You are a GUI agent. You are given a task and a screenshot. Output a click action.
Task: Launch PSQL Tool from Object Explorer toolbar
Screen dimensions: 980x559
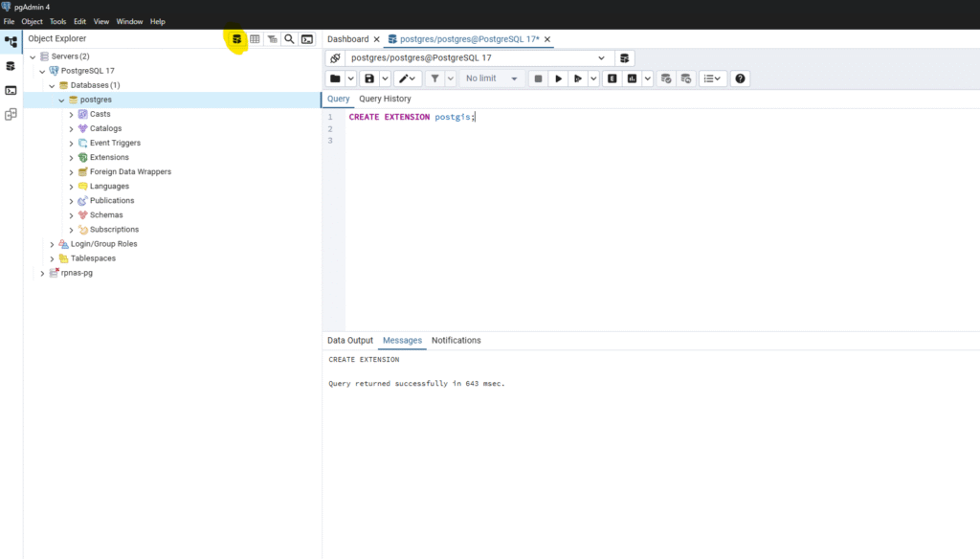pos(306,39)
